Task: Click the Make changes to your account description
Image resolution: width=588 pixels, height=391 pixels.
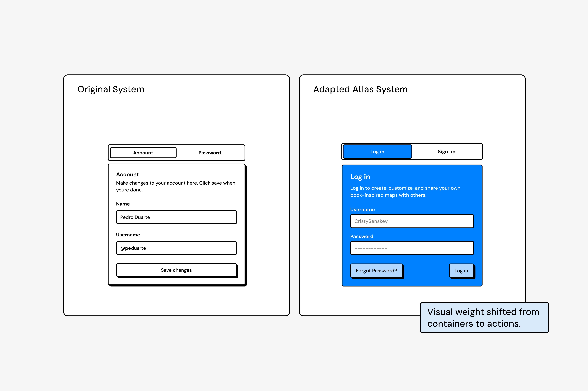Action: [175, 186]
